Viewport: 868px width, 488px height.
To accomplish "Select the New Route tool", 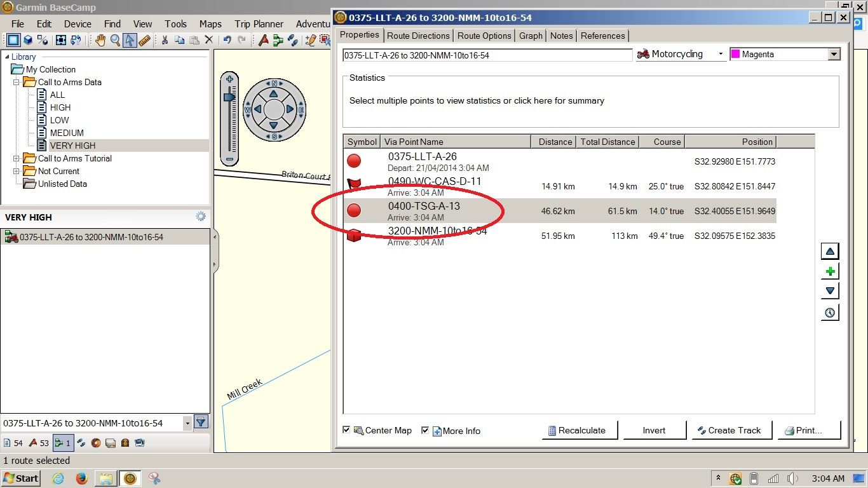I will coord(278,40).
